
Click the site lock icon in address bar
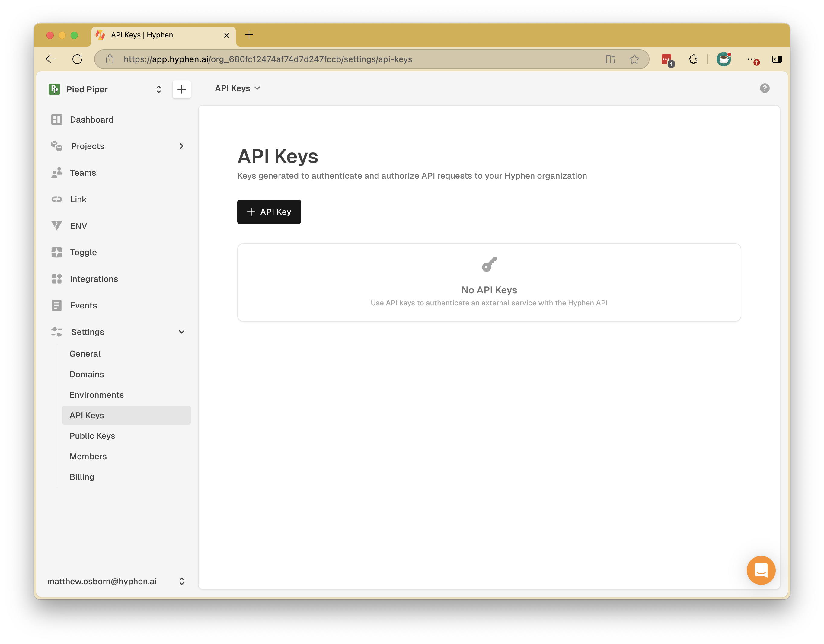pos(110,59)
